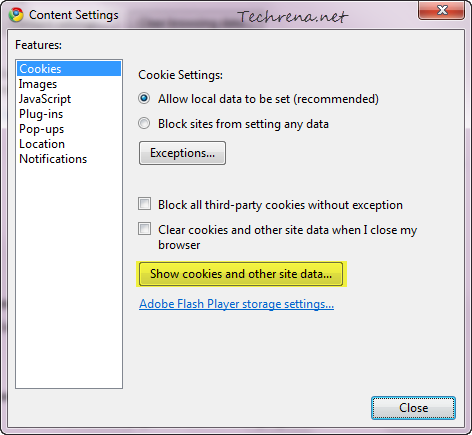
Task: Click the Techrena.net watermark text
Action: click(293, 17)
